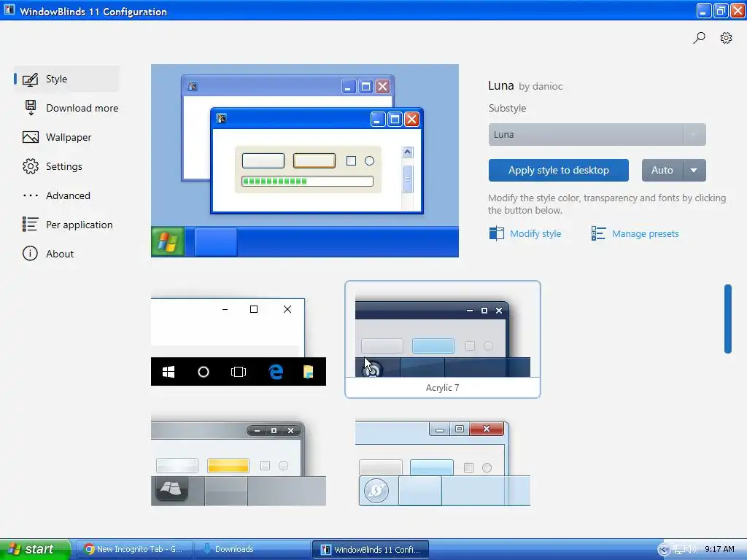Click the Auto button
The width and height of the screenshot is (747, 560).
coord(662,171)
